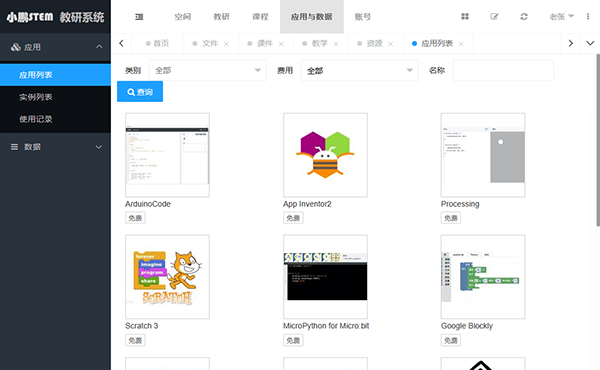Viewport: 600px width, 370px height.
Task: Open the MicroPython for Micro:bit thumbnail
Action: tap(325, 277)
